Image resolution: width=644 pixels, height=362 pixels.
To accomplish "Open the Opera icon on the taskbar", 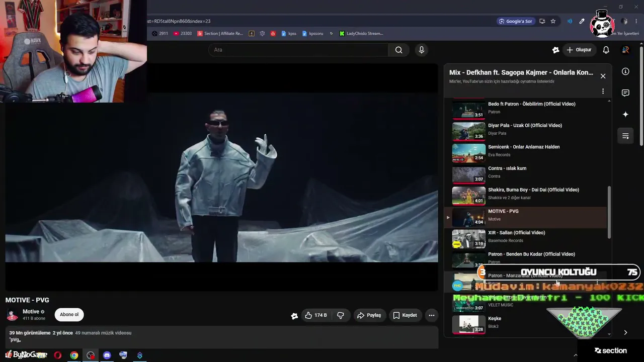I will tap(58, 355).
